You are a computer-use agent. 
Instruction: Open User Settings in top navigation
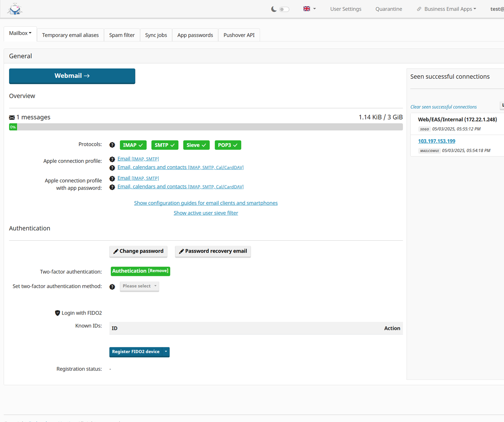click(x=346, y=9)
